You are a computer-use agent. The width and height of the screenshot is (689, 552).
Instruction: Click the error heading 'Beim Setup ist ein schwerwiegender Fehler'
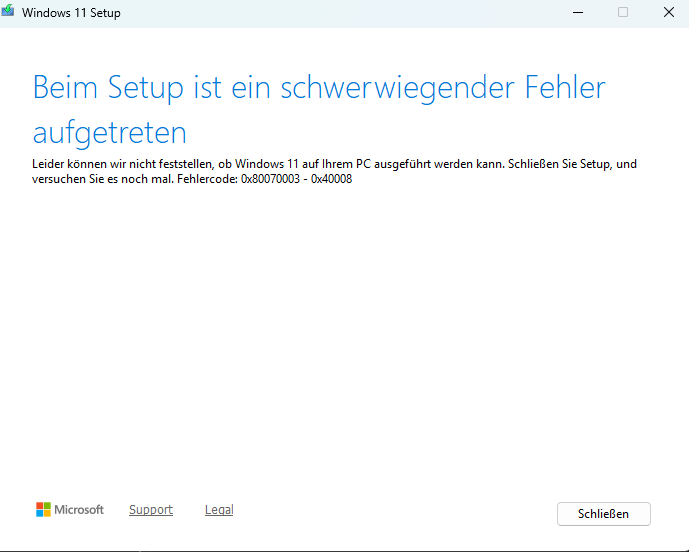click(x=319, y=87)
